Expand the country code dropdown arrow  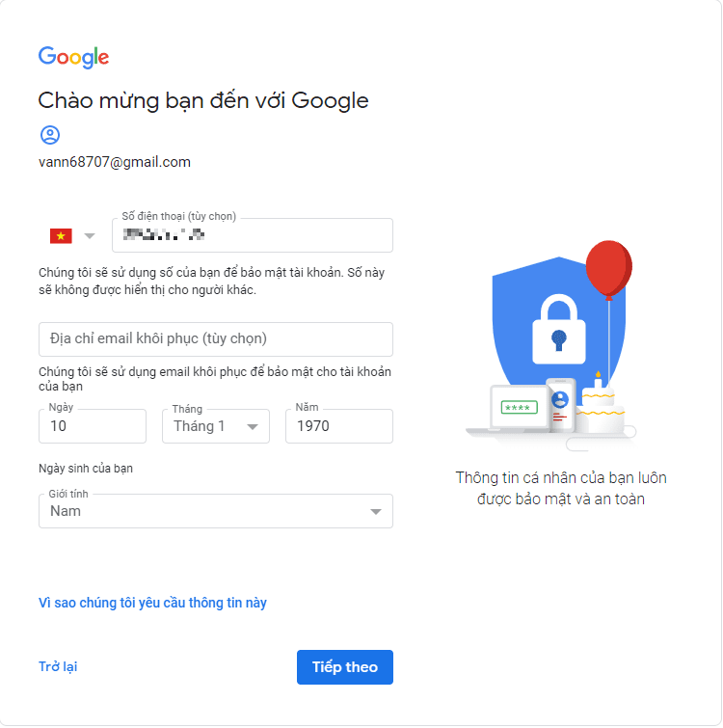[x=90, y=235]
